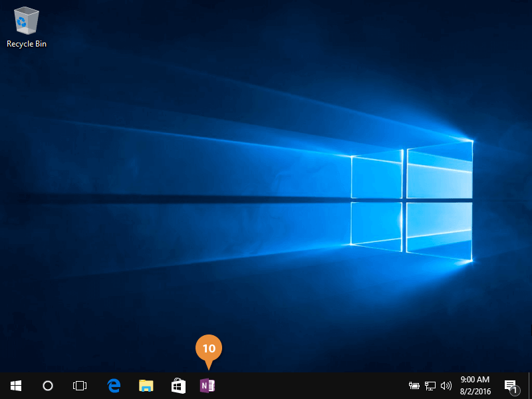Click the Recycle Bin text label
The image size is (532, 399).
[x=27, y=44]
